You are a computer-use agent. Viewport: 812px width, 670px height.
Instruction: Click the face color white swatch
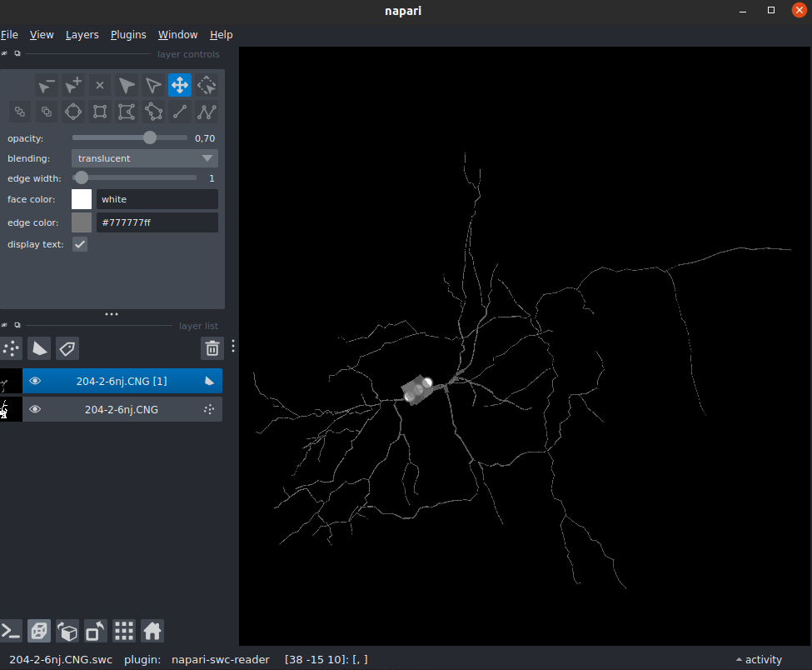click(x=82, y=199)
